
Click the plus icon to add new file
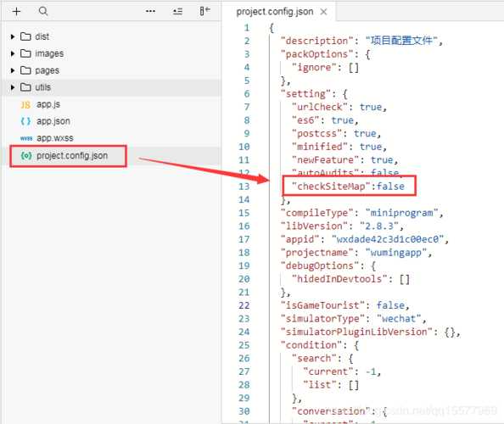pos(16,12)
